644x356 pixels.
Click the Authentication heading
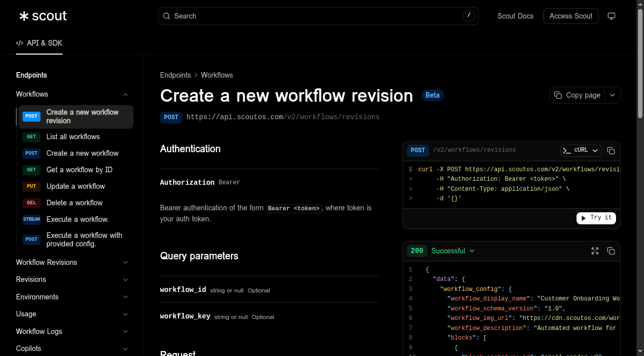(x=190, y=149)
